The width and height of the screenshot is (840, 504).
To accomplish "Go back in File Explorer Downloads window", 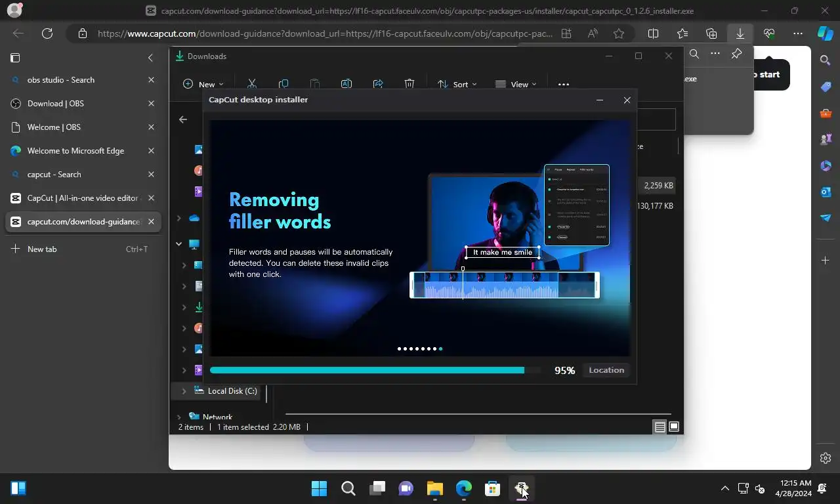I will click(x=183, y=119).
